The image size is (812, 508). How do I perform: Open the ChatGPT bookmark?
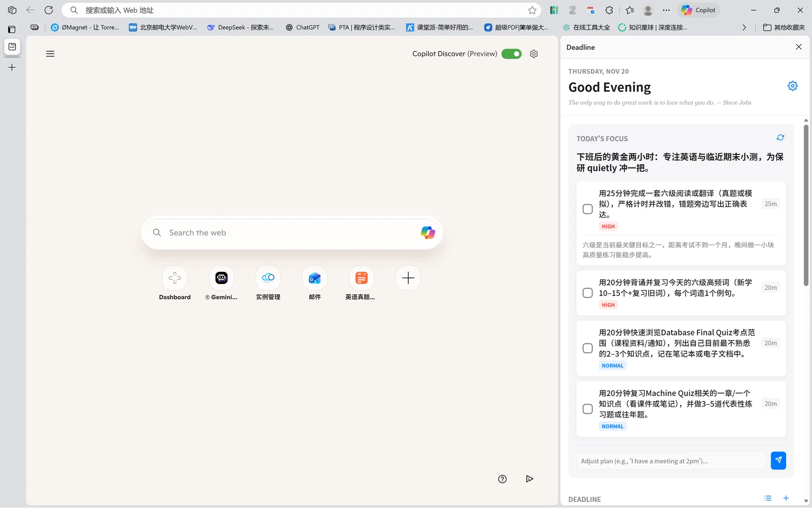(302, 27)
